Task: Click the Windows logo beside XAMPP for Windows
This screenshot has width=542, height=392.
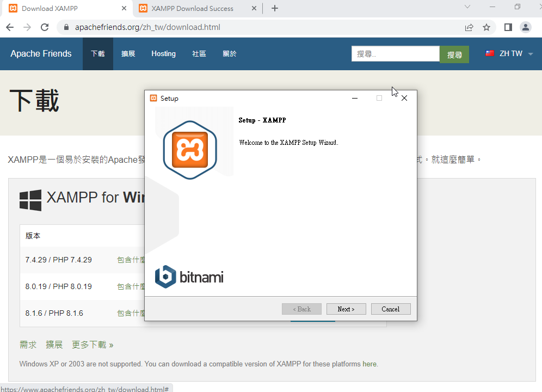Action: (30, 200)
